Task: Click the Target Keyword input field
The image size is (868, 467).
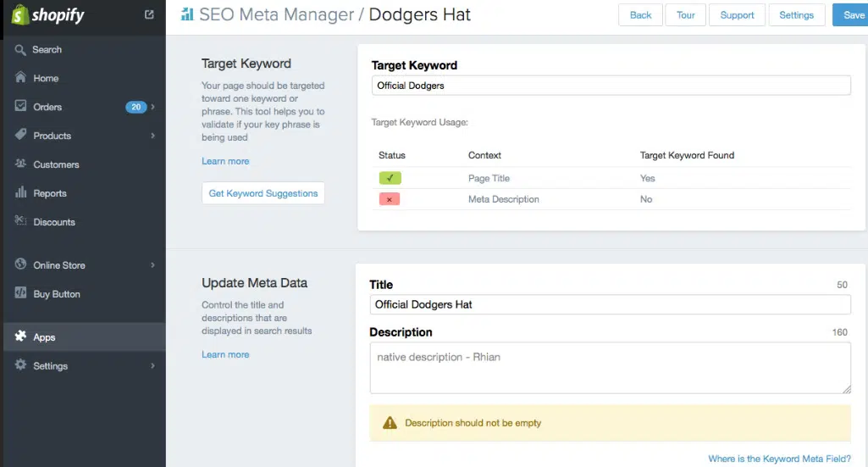Action: (611, 86)
